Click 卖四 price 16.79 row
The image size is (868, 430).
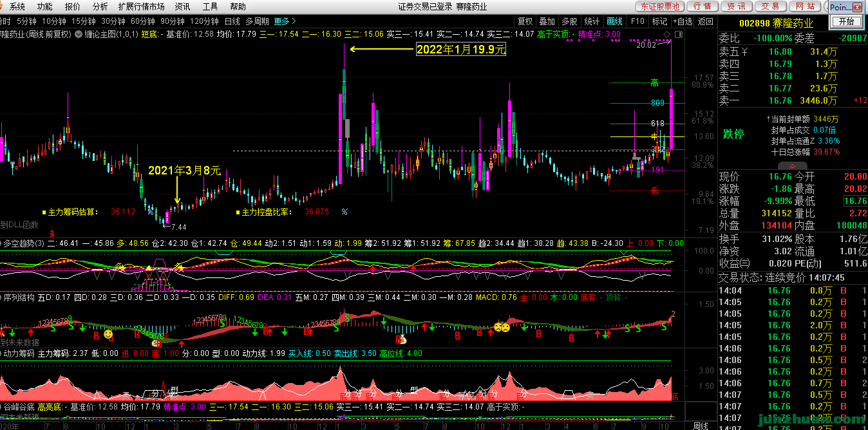coord(792,64)
